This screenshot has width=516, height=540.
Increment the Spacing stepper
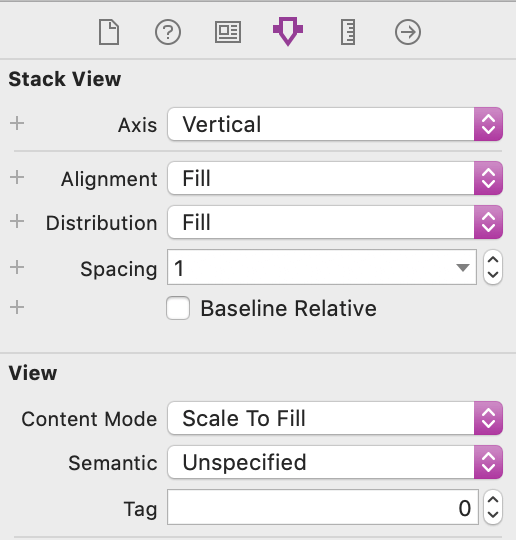pyautogui.click(x=493, y=260)
